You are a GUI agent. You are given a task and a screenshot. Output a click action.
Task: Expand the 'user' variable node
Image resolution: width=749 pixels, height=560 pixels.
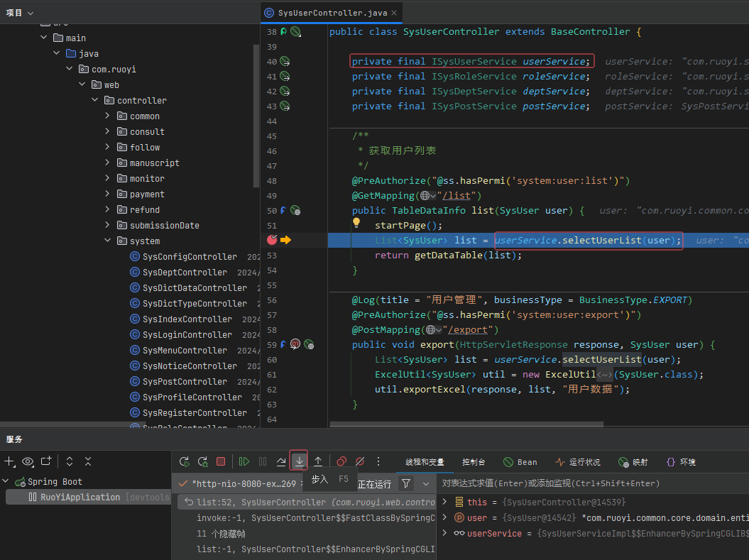pos(444,517)
